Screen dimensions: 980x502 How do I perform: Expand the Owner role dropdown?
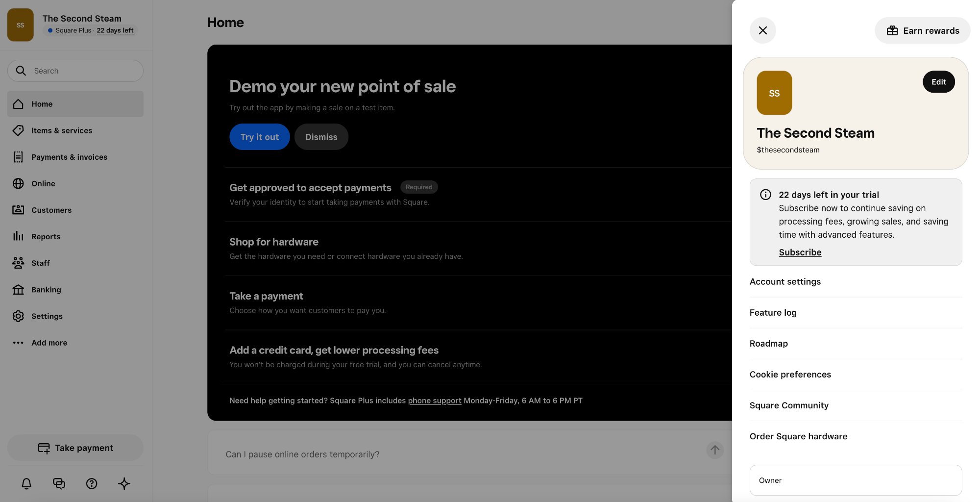pos(856,480)
